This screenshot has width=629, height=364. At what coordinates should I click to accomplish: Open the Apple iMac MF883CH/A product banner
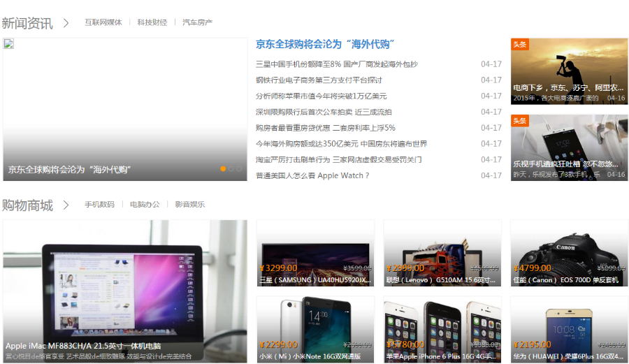point(125,291)
